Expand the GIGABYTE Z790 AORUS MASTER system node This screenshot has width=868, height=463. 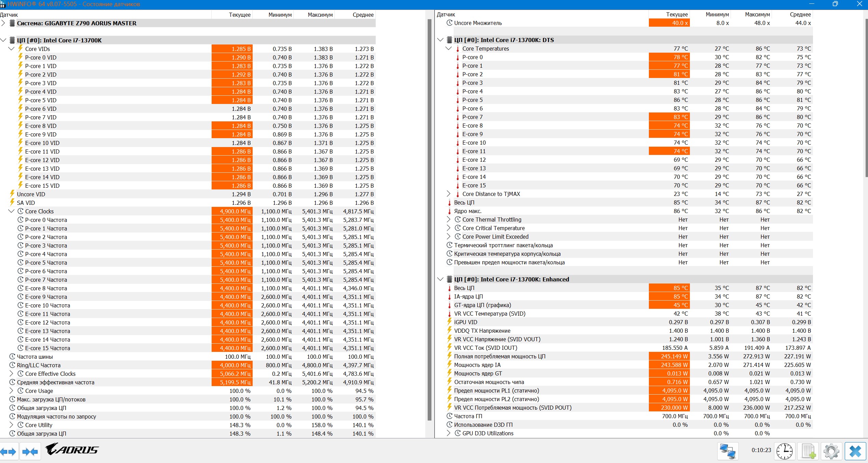point(3,23)
